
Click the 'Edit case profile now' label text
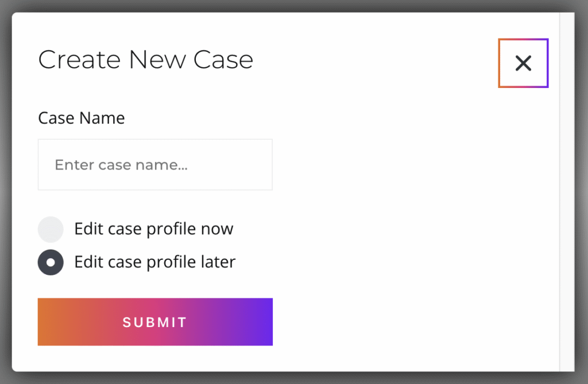154,229
